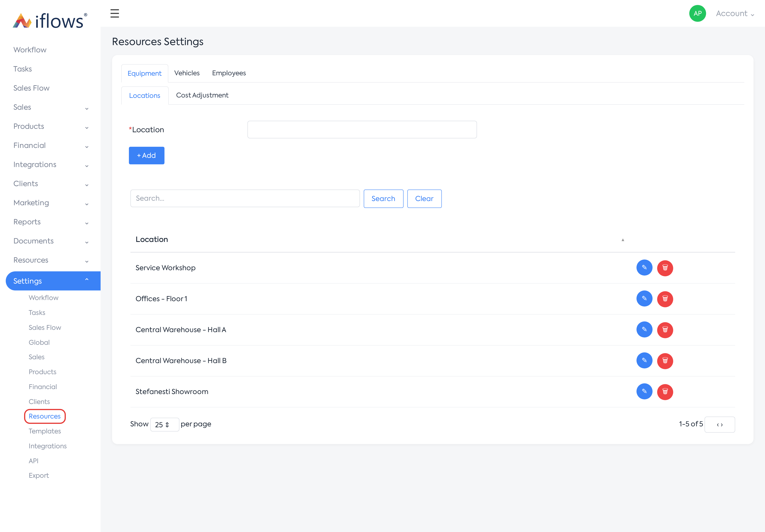Expand the top-level Clients sidebar menu
This screenshot has width=765, height=532.
(50, 184)
